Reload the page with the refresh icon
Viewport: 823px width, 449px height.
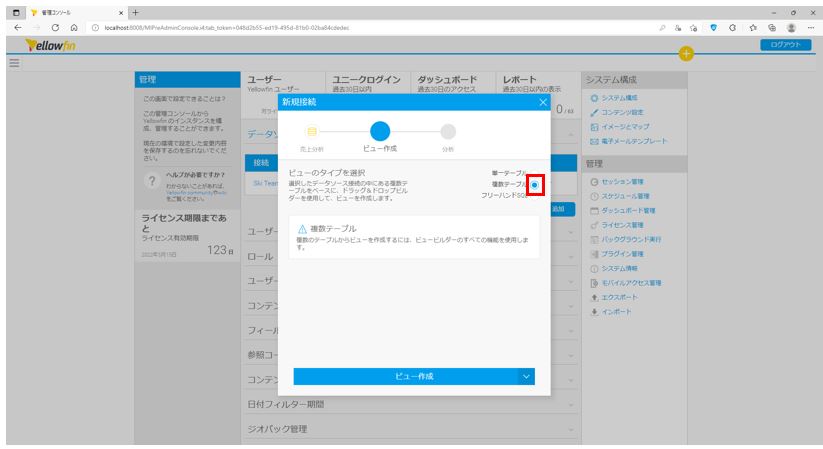pyautogui.click(x=55, y=28)
